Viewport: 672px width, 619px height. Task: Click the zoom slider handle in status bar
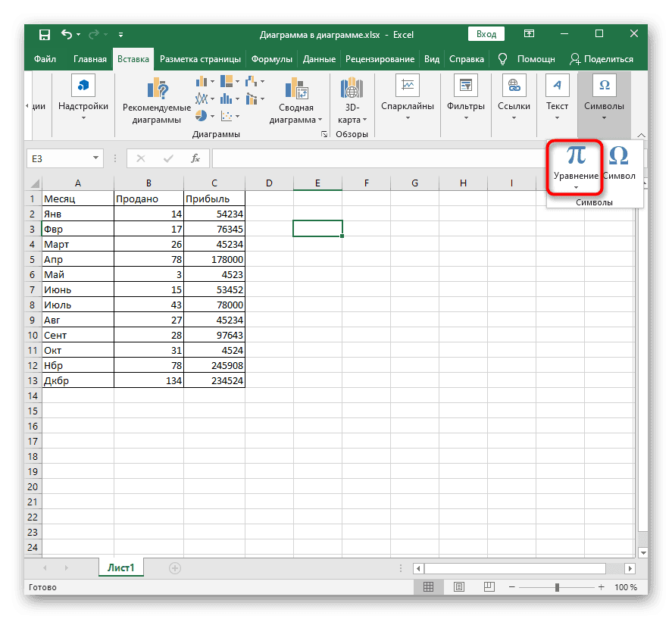tap(557, 587)
